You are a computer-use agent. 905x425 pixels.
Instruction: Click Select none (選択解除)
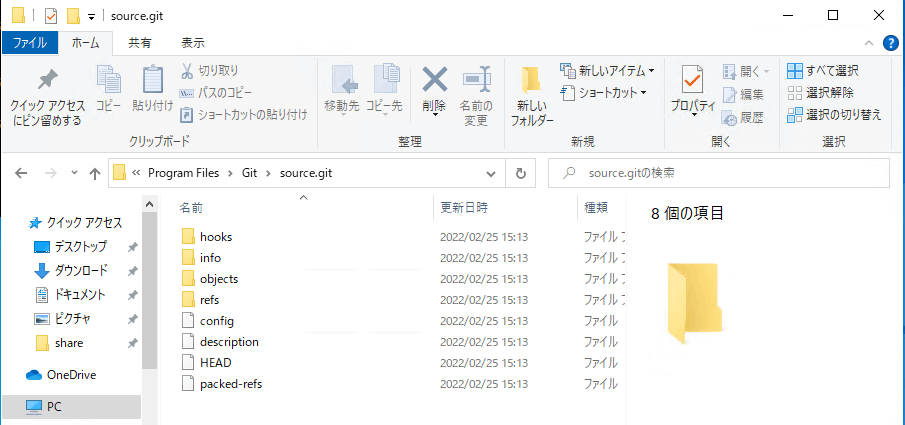(821, 92)
